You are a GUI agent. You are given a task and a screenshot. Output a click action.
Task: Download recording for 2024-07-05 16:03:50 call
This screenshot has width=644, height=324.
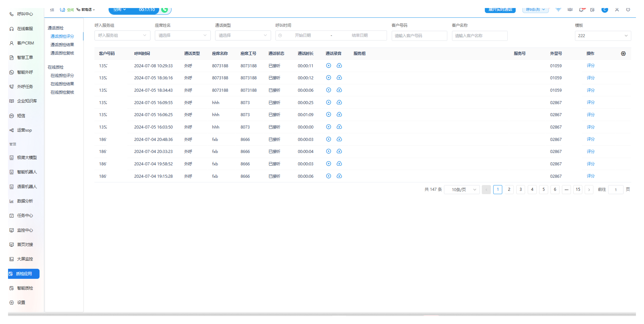tap(339, 127)
